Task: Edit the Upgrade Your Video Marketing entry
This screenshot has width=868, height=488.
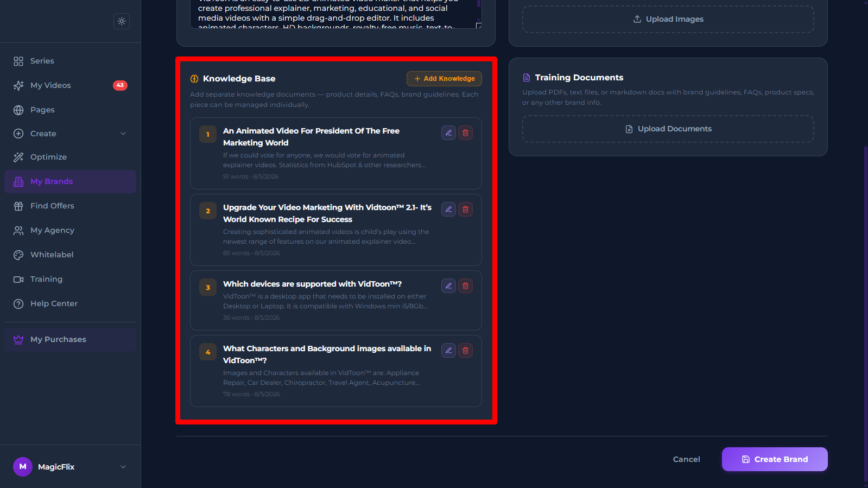Action: click(448, 210)
